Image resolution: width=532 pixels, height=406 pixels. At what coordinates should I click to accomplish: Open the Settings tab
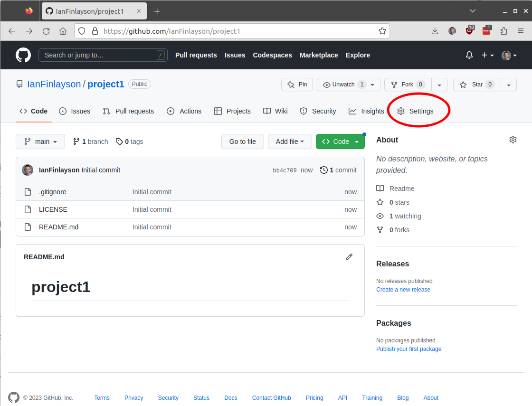(x=415, y=111)
